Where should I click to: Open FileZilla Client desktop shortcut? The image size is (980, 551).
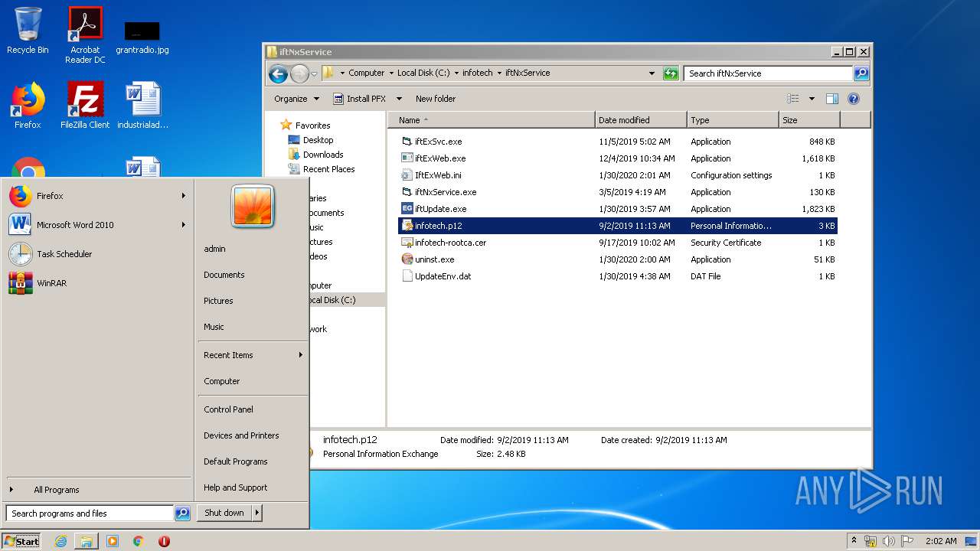click(x=85, y=106)
